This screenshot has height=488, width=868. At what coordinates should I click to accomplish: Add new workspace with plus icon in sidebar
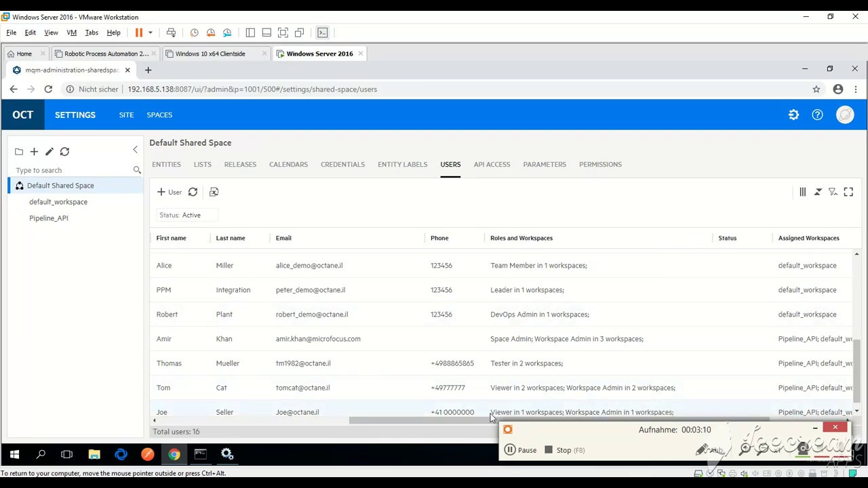(x=34, y=152)
